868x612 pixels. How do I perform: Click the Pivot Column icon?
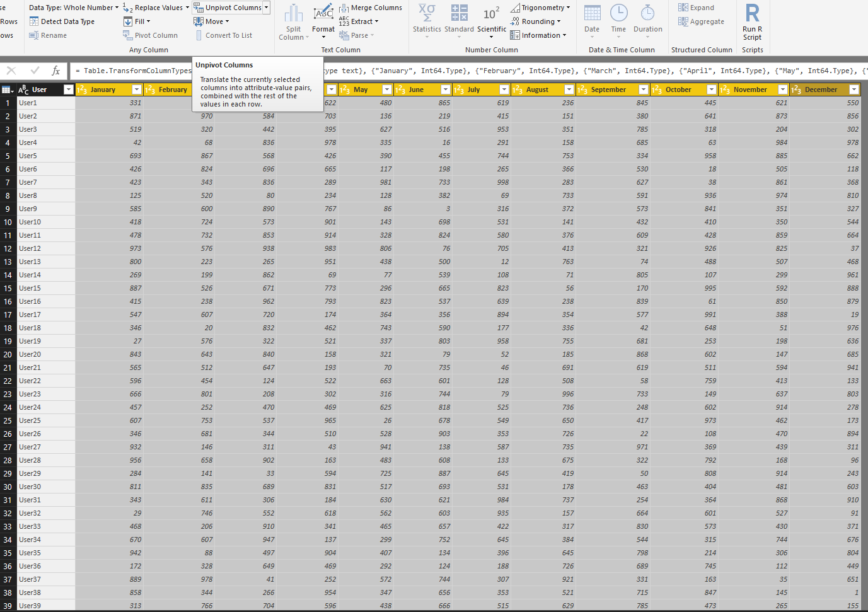click(x=128, y=35)
